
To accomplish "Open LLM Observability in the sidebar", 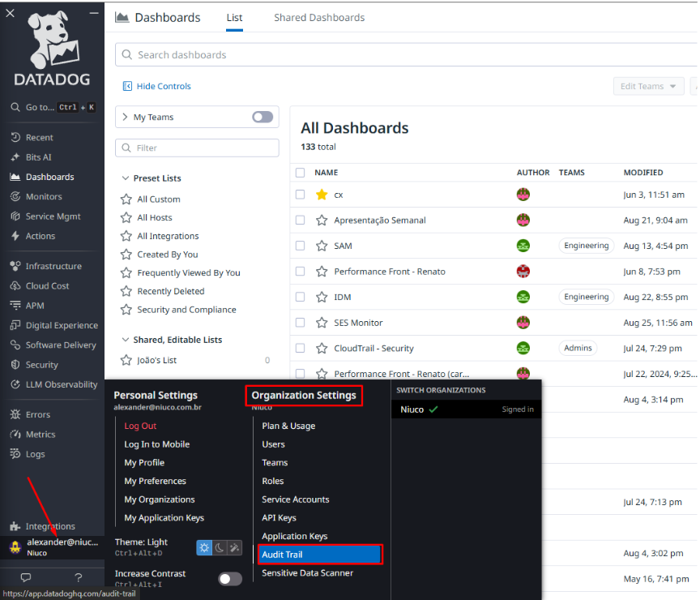I will coord(61,384).
